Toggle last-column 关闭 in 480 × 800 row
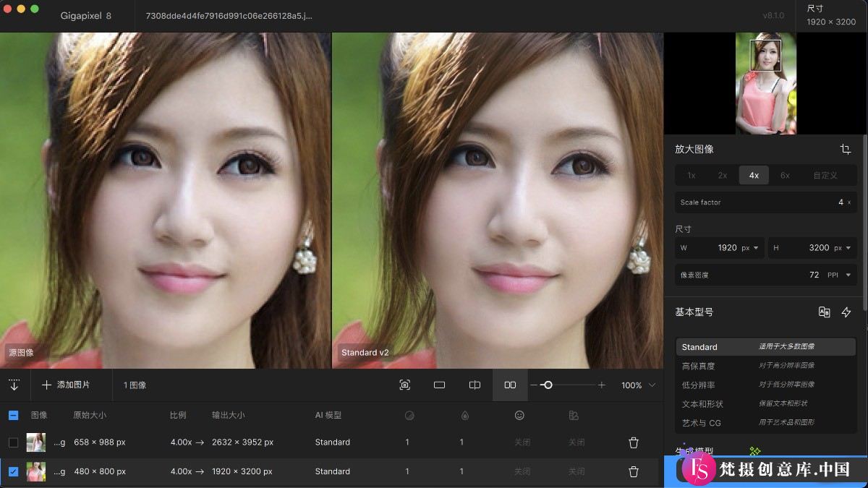Viewport: 868px width, 488px height. pyautogui.click(x=576, y=471)
